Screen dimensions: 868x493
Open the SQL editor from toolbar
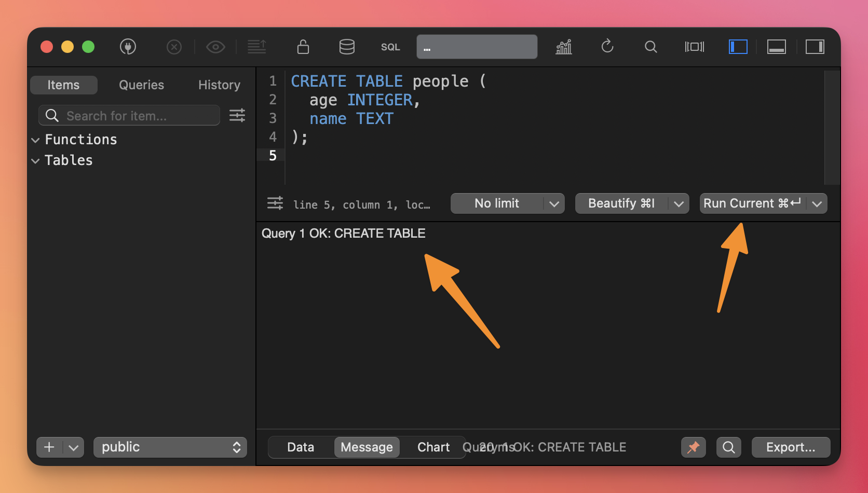coord(390,47)
